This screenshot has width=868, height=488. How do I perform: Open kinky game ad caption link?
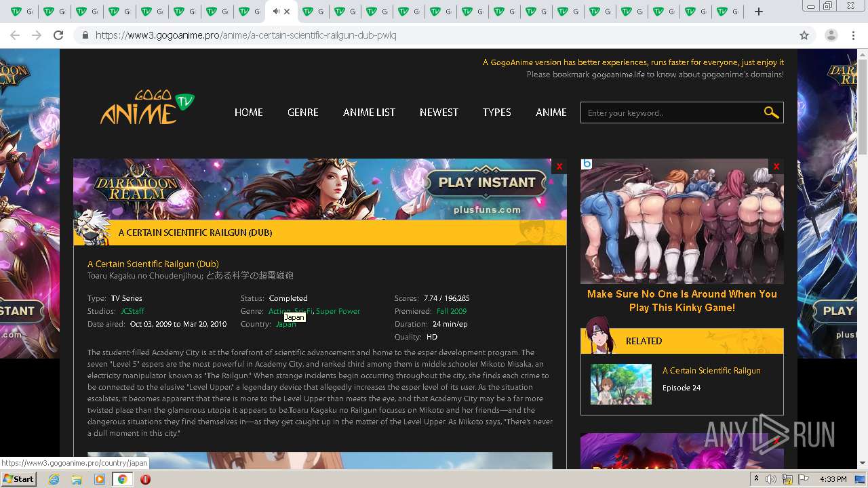(x=682, y=301)
